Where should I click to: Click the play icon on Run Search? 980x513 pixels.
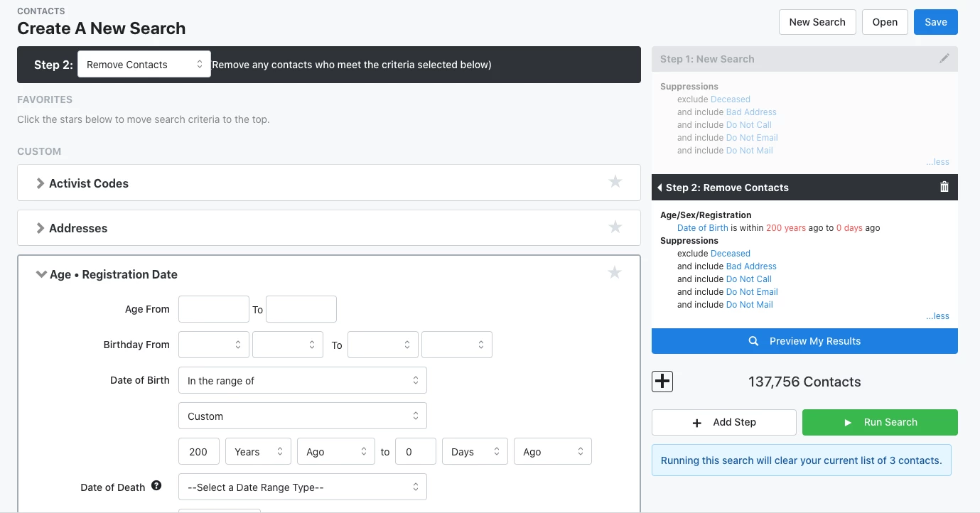click(848, 422)
